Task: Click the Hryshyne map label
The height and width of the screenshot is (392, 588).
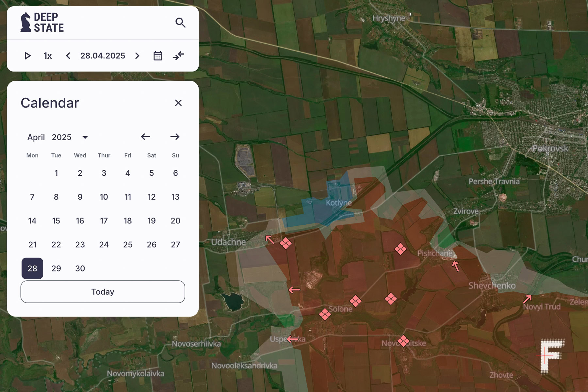Action: [389, 18]
